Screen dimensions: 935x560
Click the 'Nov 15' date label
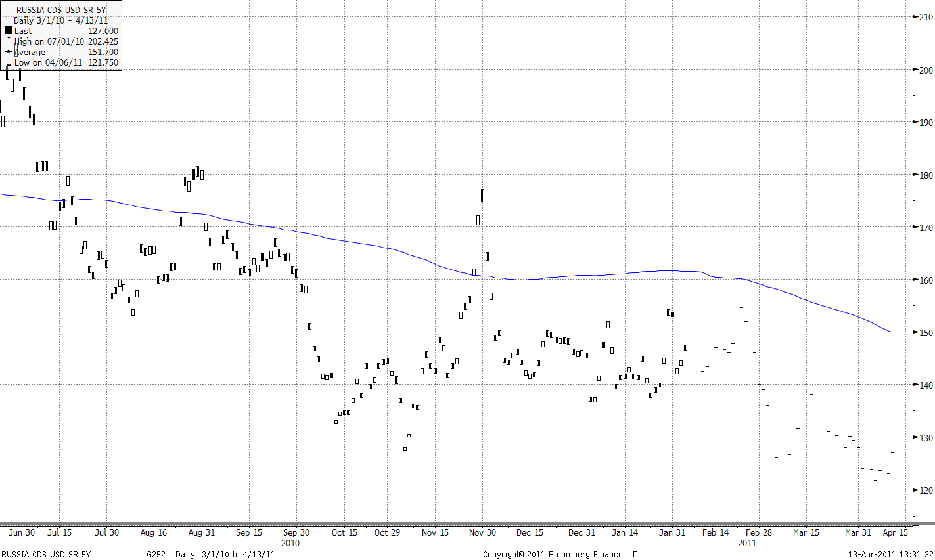coord(435,532)
